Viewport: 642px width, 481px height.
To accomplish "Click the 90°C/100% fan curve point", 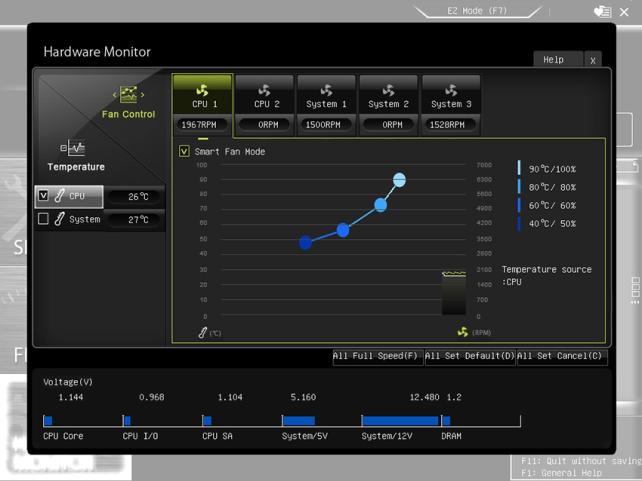I will click(x=399, y=180).
